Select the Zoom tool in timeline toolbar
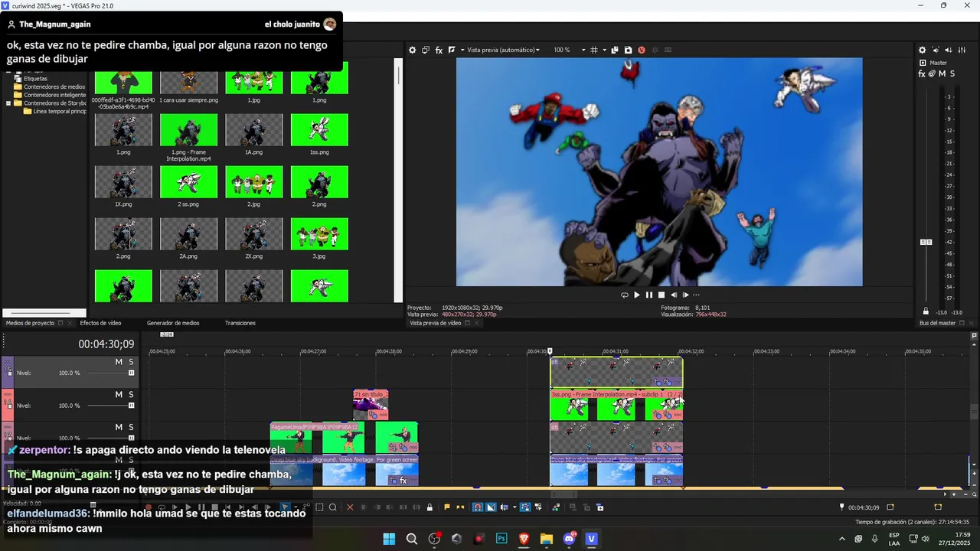 pos(333,507)
